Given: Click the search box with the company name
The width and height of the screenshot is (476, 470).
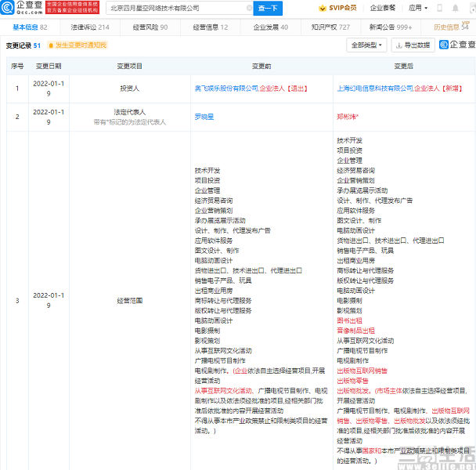Looking at the screenshot, I should coord(179,8).
